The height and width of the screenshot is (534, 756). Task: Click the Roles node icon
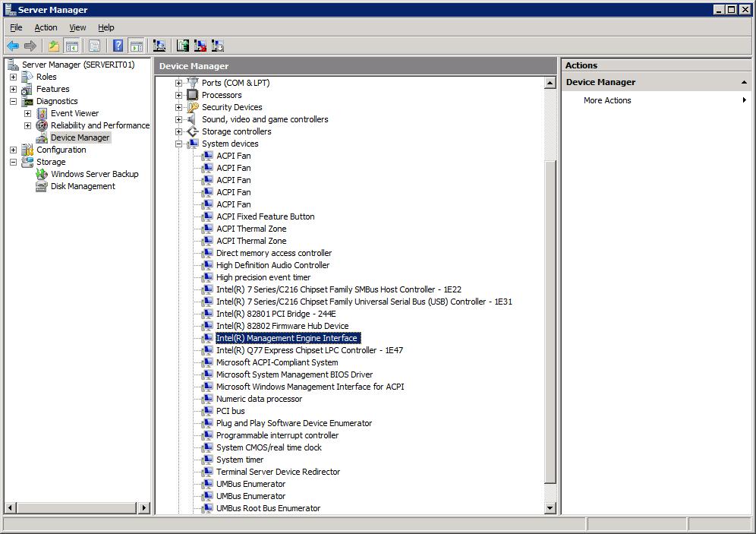click(27, 77)
